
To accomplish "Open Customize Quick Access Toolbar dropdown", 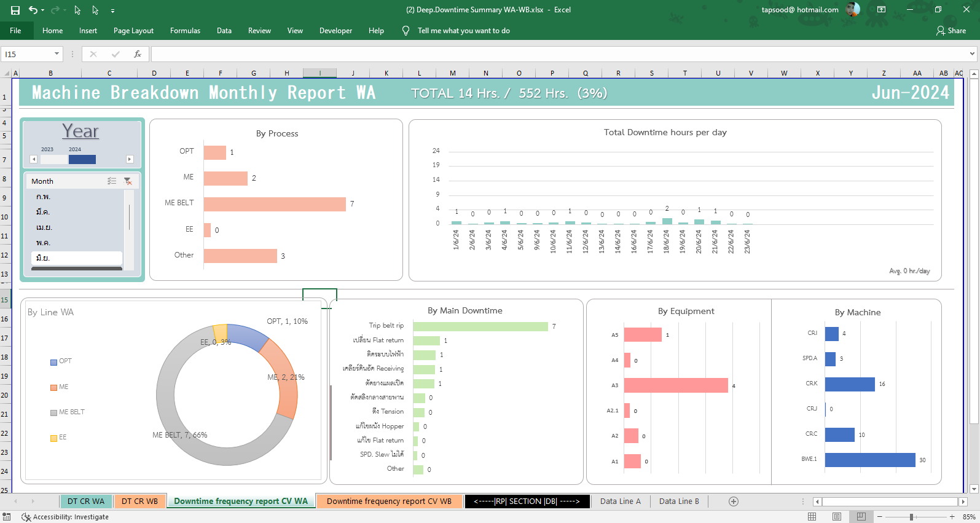I will [112, 10].
